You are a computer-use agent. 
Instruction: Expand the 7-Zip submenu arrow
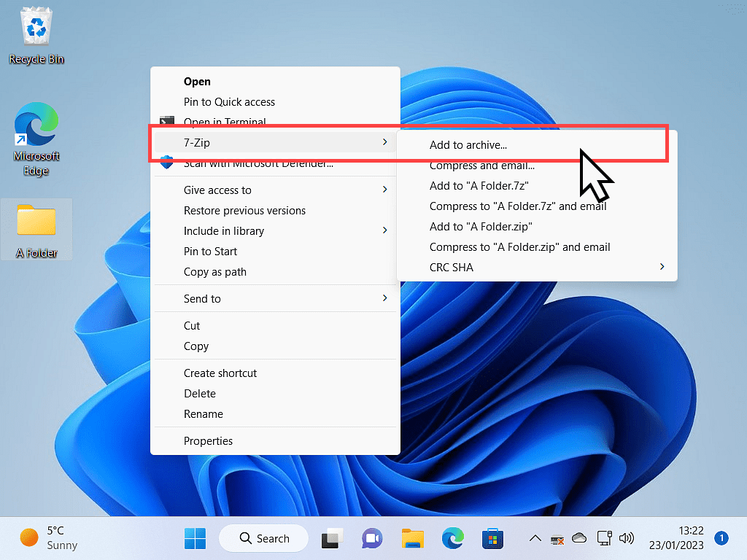click(x=385, y=142)
